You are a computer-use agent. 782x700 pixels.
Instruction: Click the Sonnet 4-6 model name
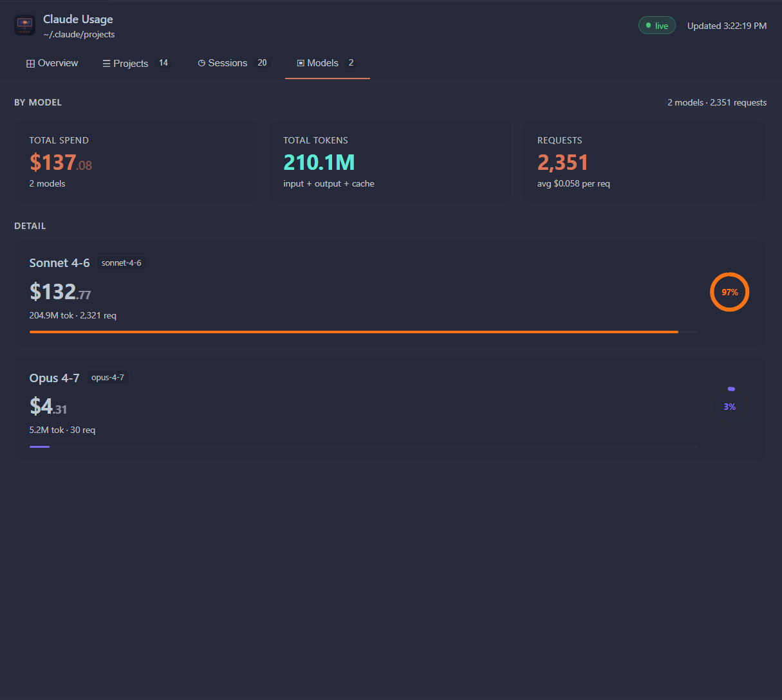(x=59, y=263)
